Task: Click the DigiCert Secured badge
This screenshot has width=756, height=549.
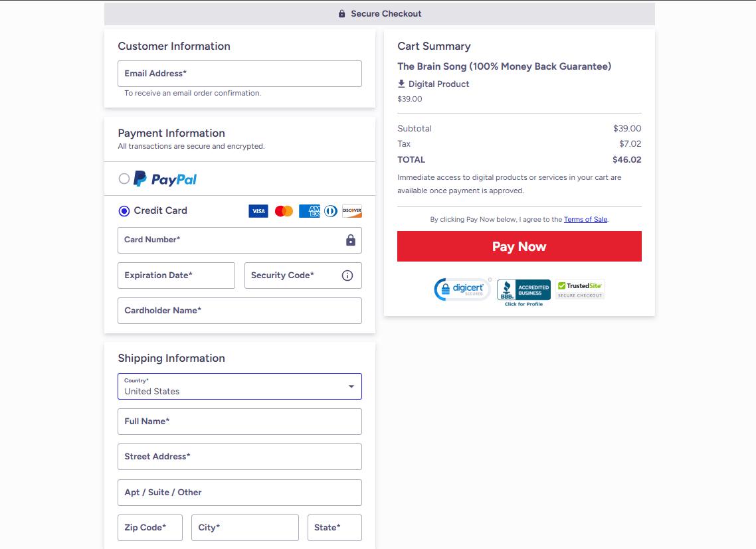Action: [462, 289]
